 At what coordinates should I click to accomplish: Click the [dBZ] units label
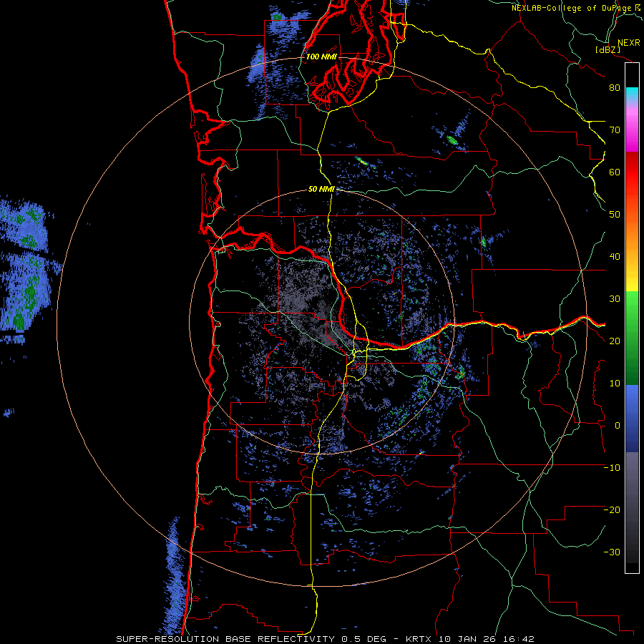click(608, 49)
